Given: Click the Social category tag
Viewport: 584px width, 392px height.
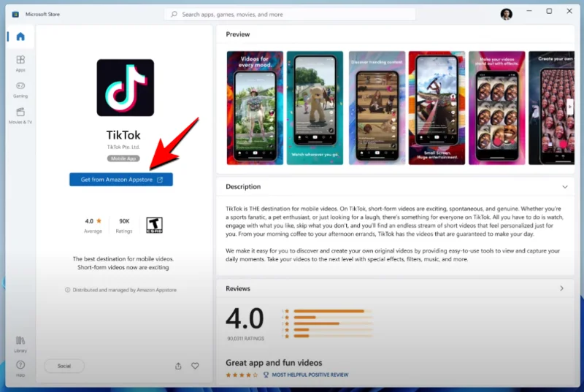Looking at the screenshot, I should click(x=64, y=366).
